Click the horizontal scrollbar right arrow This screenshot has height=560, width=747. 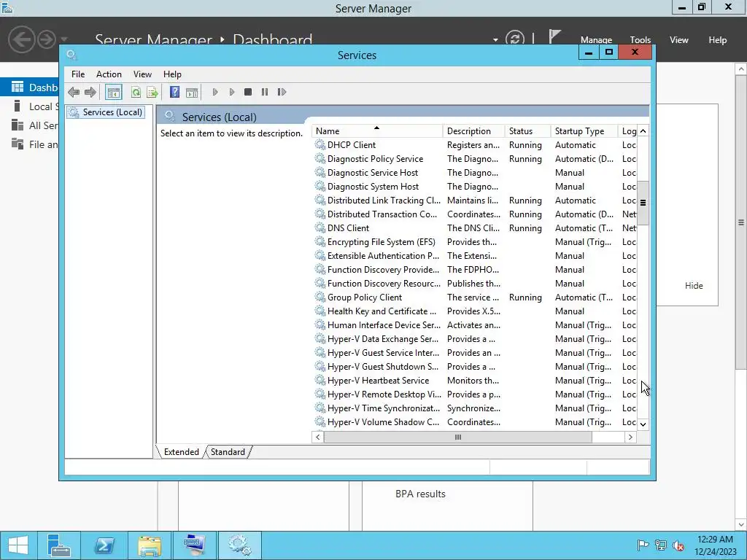tap(630, 437)
